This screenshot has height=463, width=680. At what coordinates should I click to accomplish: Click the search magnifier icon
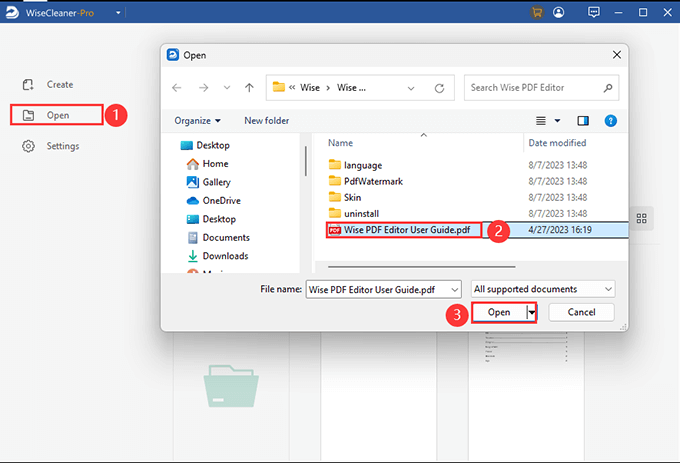[608, 88]
